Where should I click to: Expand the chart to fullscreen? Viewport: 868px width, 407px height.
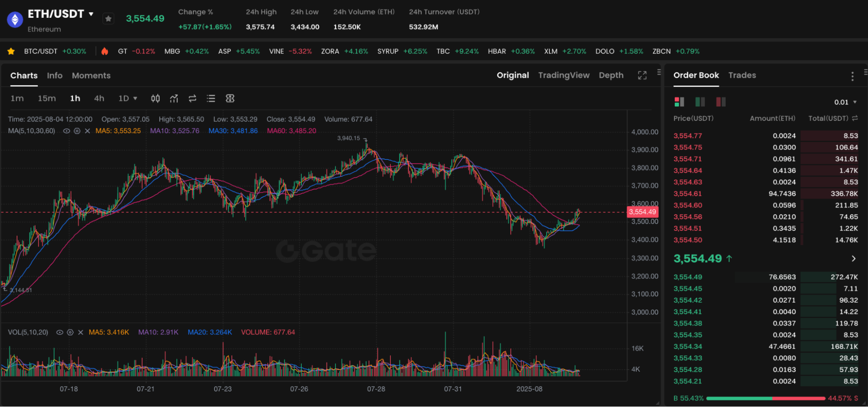coord(642,75)
